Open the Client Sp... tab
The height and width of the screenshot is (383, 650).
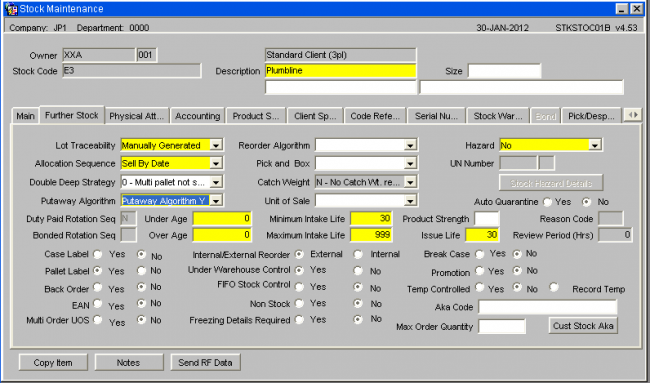tap(315, 116)
